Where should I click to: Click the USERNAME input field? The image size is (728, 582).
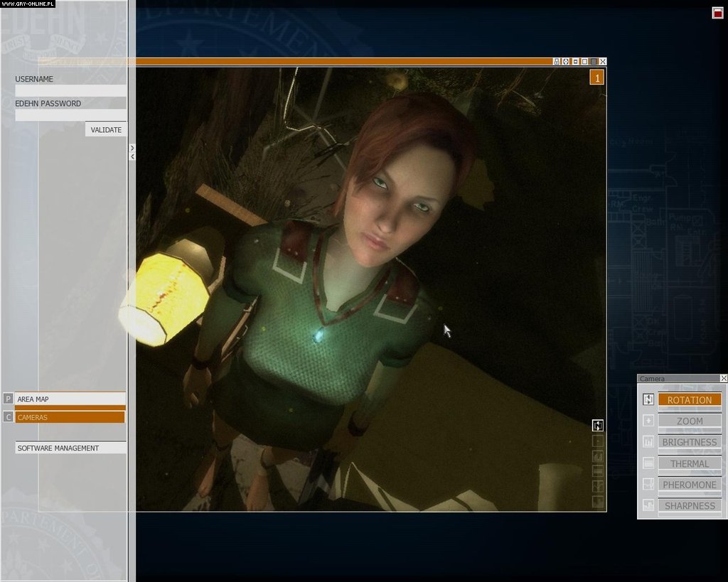tap(70, 91)
